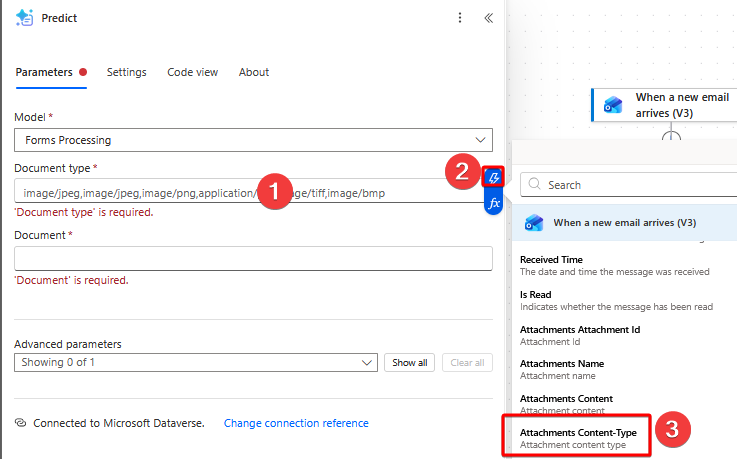Image resolution: width=737 pixels, height=459 pixels.
Task: Collapse the Predict panel with double chevron
Action: (489, 18)
